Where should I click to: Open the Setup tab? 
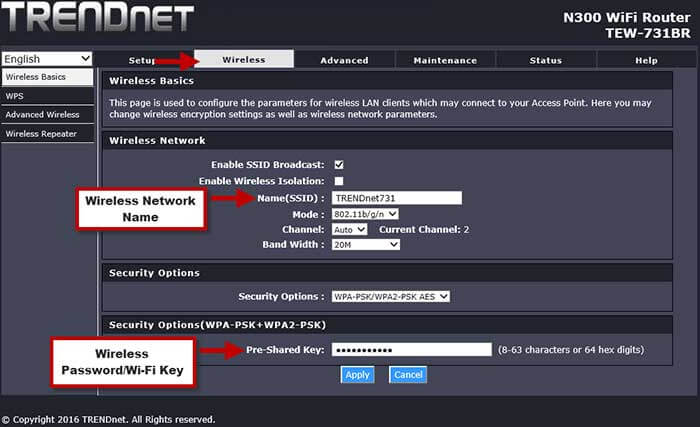[142, 60]
